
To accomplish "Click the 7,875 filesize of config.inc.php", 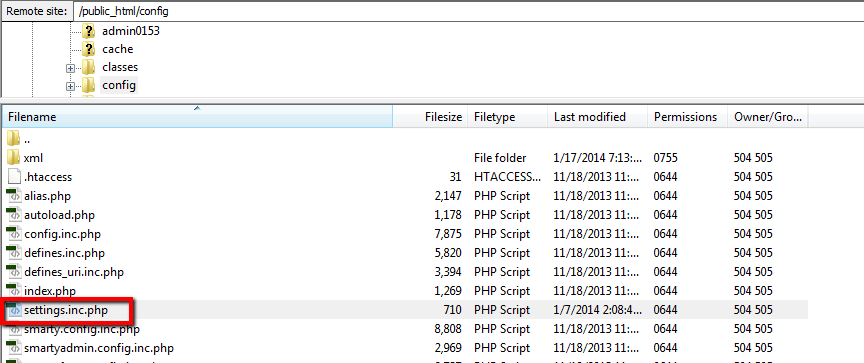I will [448, 234].
